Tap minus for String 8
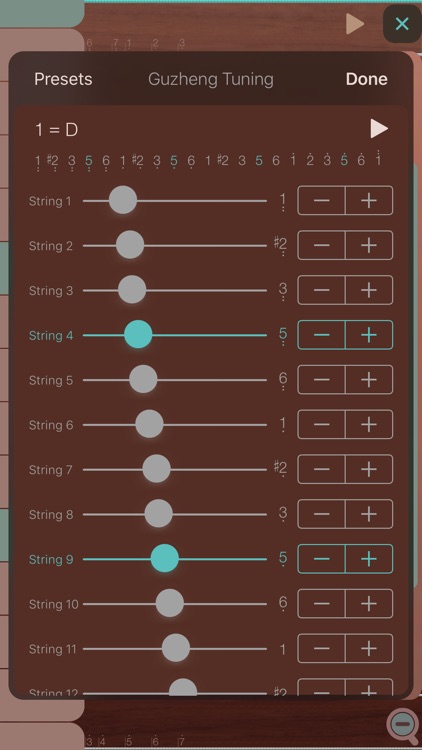This screenshot has height=750, width=422. (322, 514)
